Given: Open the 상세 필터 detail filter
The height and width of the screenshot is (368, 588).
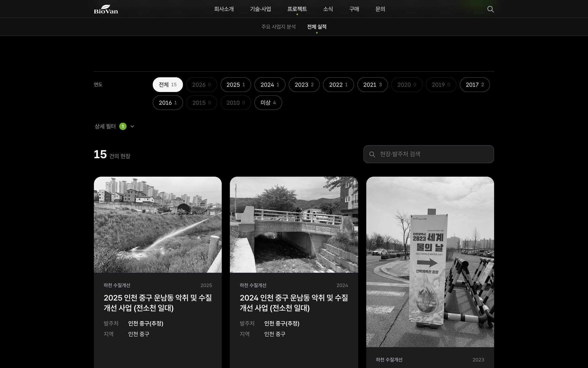Looking at the screenshot, I should [115, 126].
